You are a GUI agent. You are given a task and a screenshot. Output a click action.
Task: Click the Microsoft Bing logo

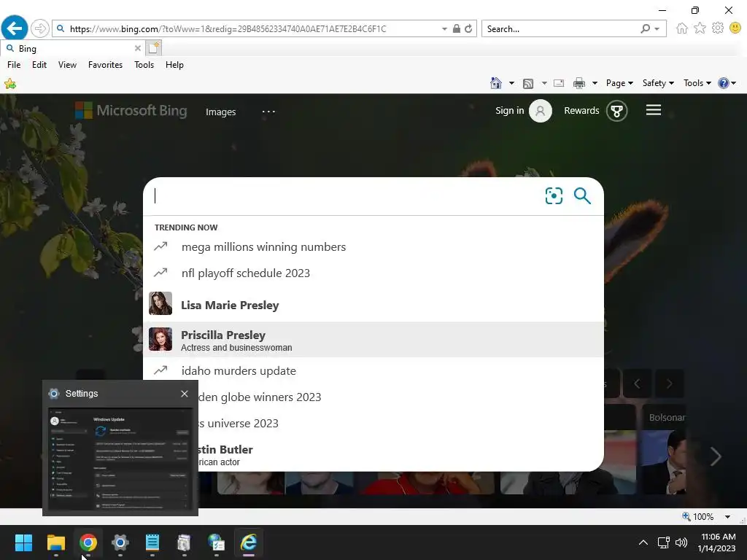tap(131, 111)
